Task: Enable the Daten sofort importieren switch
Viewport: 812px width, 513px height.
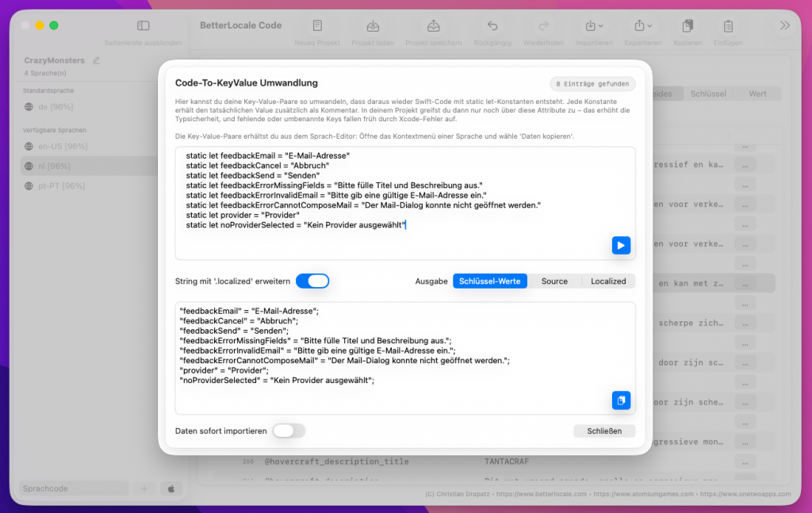Action: [x=289, y=431]
